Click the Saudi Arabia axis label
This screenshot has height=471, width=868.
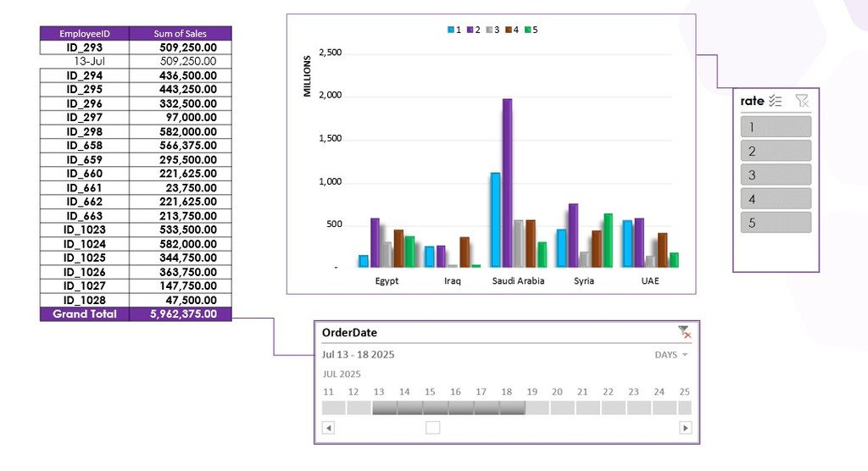pos(518,280)
